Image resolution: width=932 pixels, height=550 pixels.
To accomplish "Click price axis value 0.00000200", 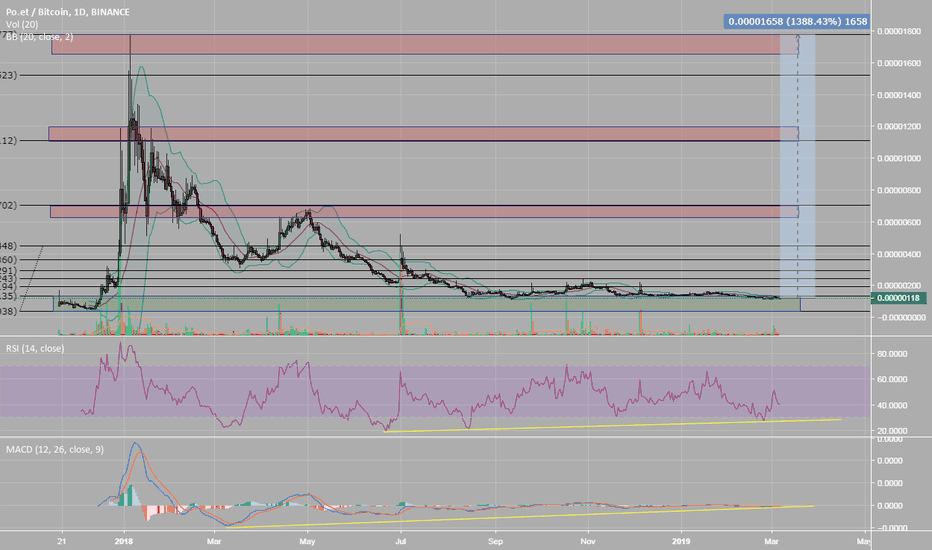I will click(x=899, y=286).
